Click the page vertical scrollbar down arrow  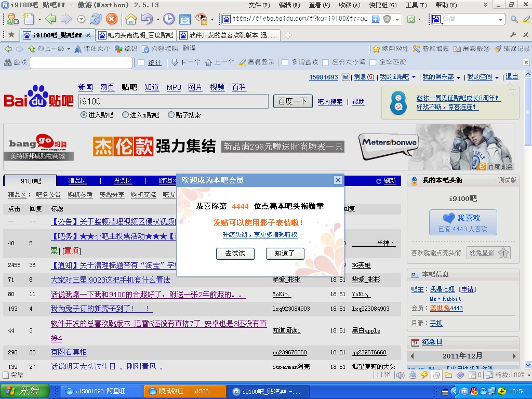click(528, 365)
